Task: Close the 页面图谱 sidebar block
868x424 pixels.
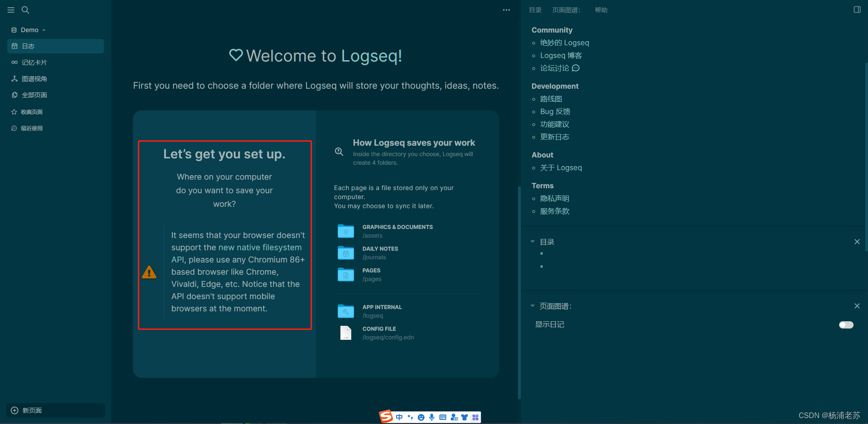Action: pos(857,306)
